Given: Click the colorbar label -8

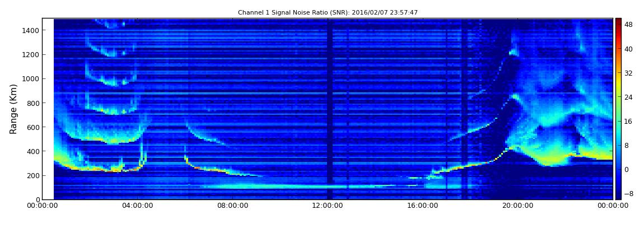Looking at the screenshot, I should click(628, 193).
